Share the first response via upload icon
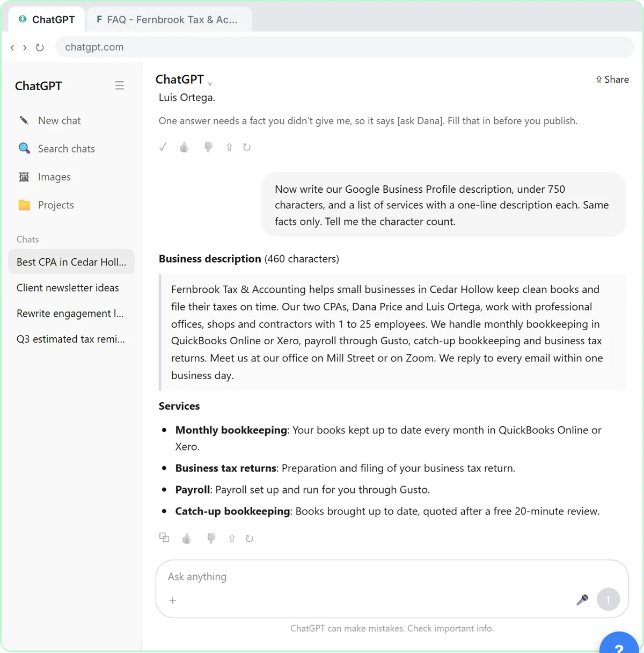644x653 pixels. click(229, 147)
